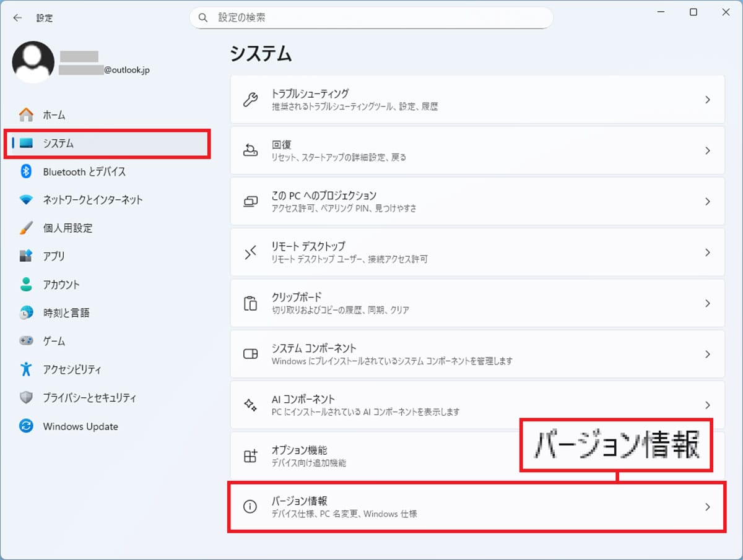This screenshot has height=560, width=743.
Task: Click the 回復 recovery icon
Action: (x=250, y=150)
